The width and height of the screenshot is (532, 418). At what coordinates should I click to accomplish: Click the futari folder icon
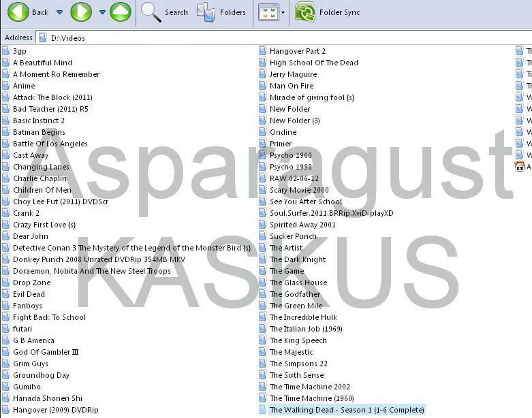pos(5,329)
